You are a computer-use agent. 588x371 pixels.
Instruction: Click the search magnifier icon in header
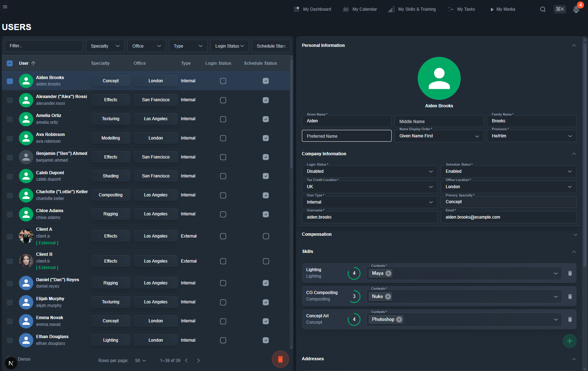tap(543, 9)
